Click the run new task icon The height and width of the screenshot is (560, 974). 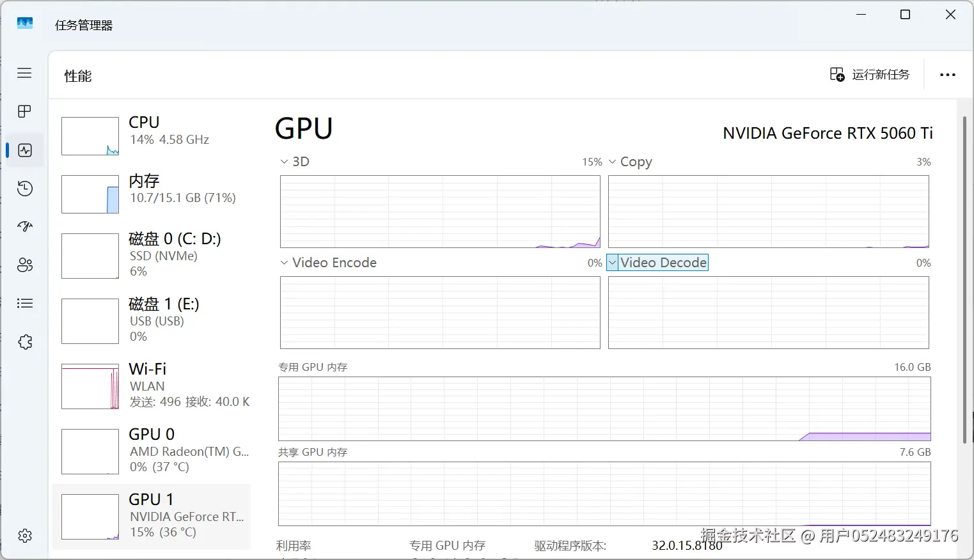pyautogui.click(x=837, y=75)
